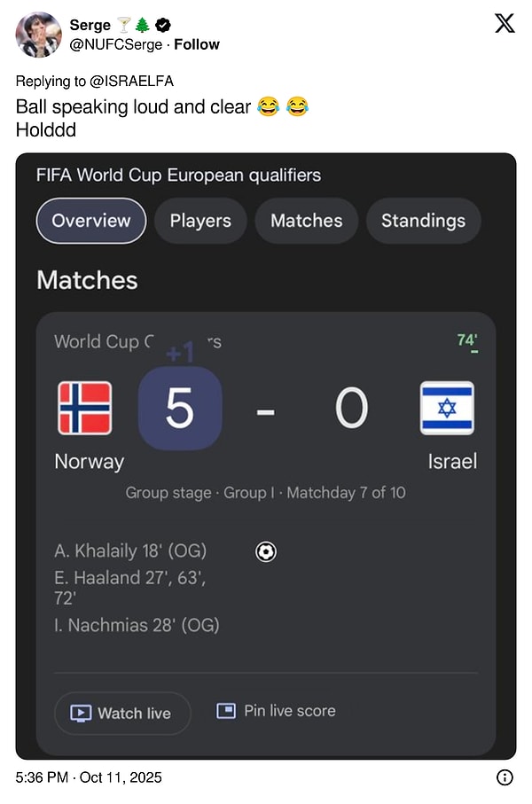The height and width of the screenshot is (804, 532).
Task: Click the @NUFCSerge handle
Action: point(117,44)
